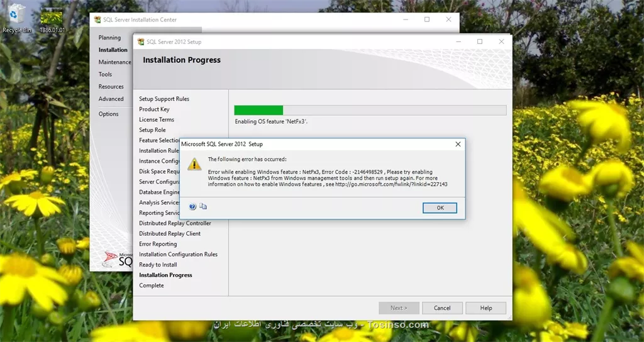Screen dimensions: 644x342
Task: Open Resources in Installation Center sidebar
Action: (x=111, y=87)
